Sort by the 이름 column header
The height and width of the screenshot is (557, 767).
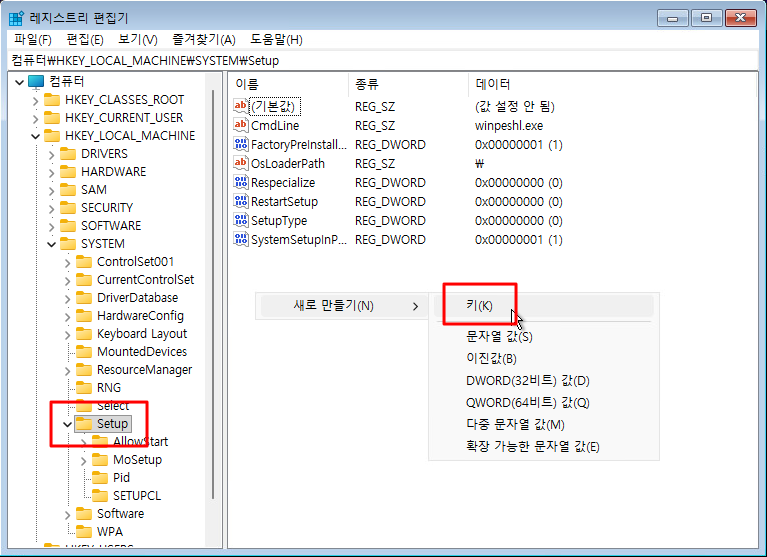pos(289,84)
